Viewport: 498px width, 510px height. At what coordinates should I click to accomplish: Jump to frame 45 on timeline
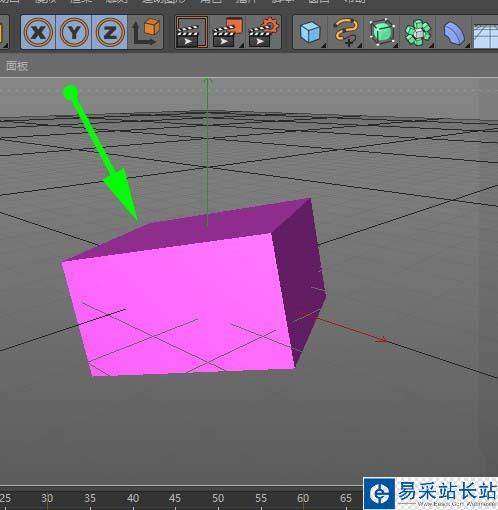(175, 498)
